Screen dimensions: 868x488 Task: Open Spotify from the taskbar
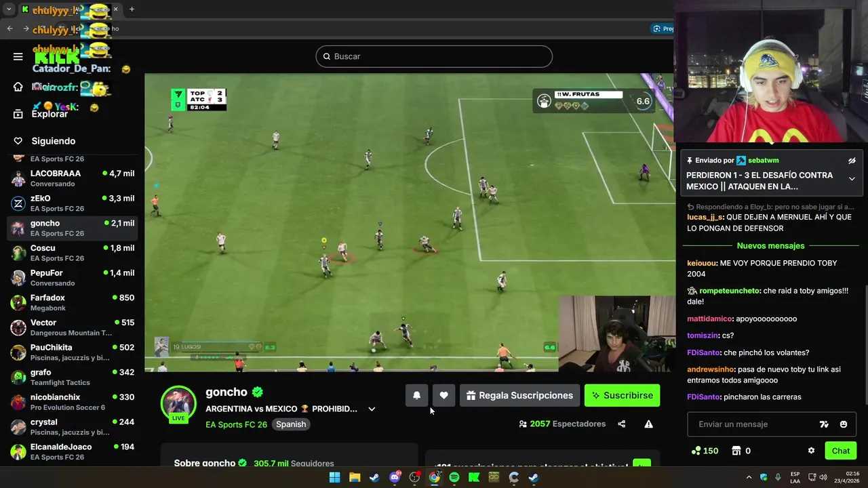click(x=454, y=477)
